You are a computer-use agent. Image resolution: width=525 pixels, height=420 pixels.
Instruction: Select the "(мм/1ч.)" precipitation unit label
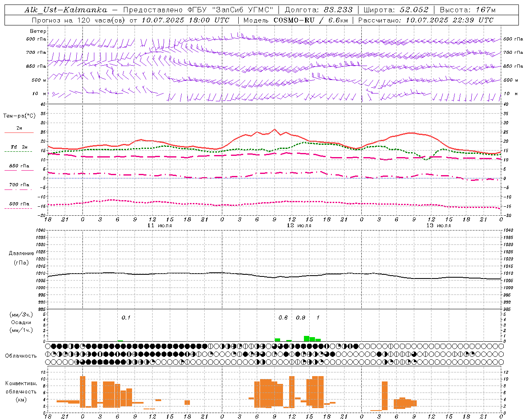pos(21,330)
